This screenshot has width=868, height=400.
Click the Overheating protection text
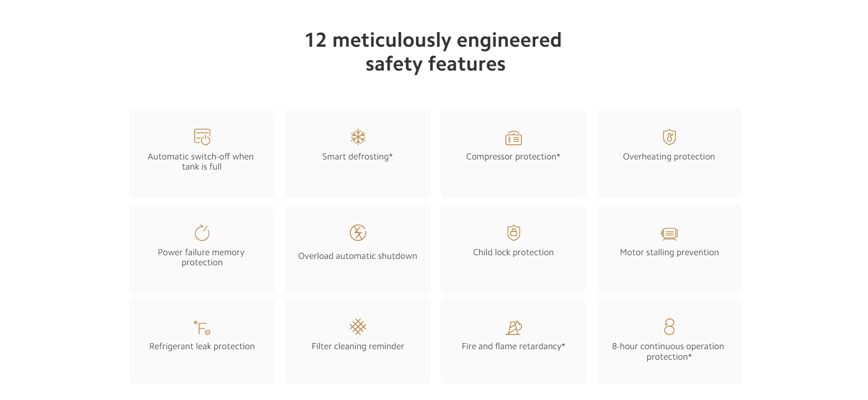(669, 157)
